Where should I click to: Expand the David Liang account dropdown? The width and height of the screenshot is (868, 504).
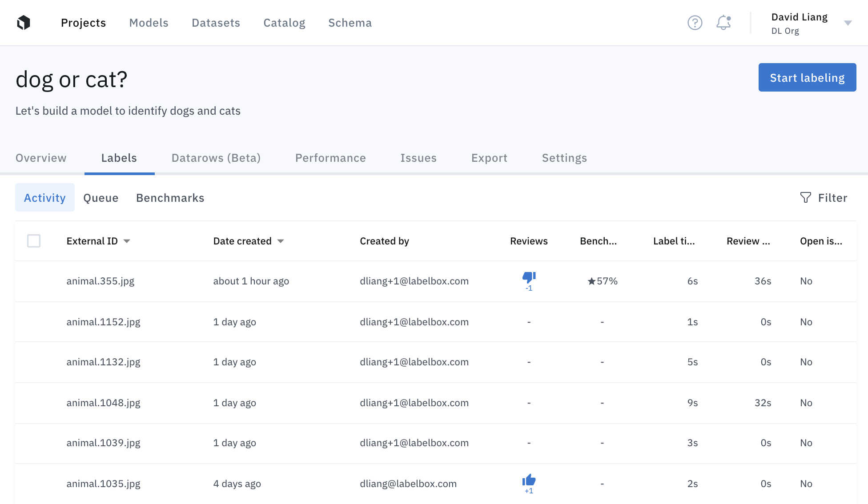(848, 23)
